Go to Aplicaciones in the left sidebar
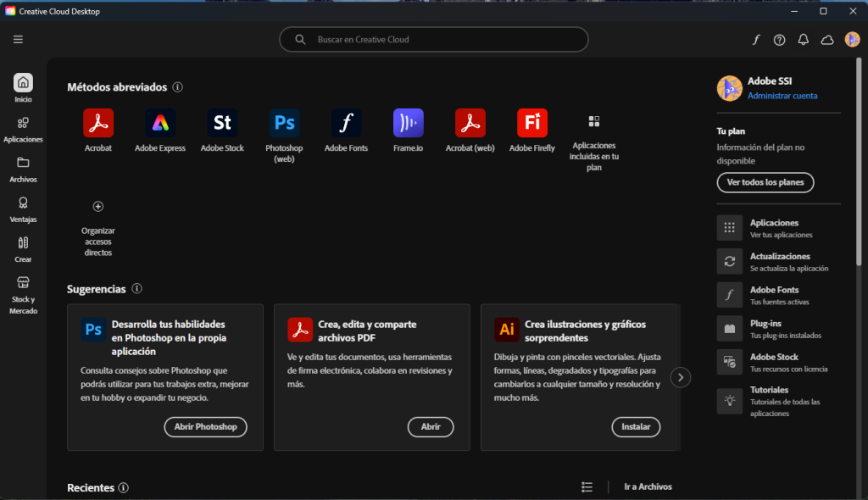 pos(23,129)
